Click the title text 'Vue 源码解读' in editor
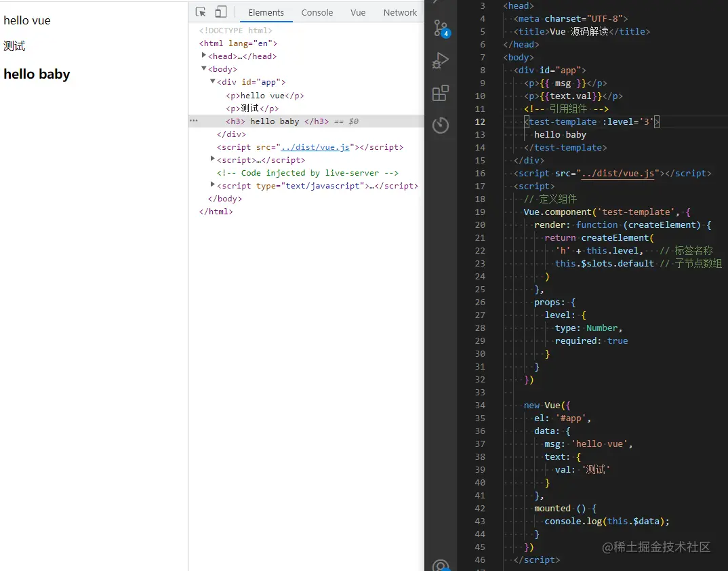728x571 pixels. [x=579, y=32]
